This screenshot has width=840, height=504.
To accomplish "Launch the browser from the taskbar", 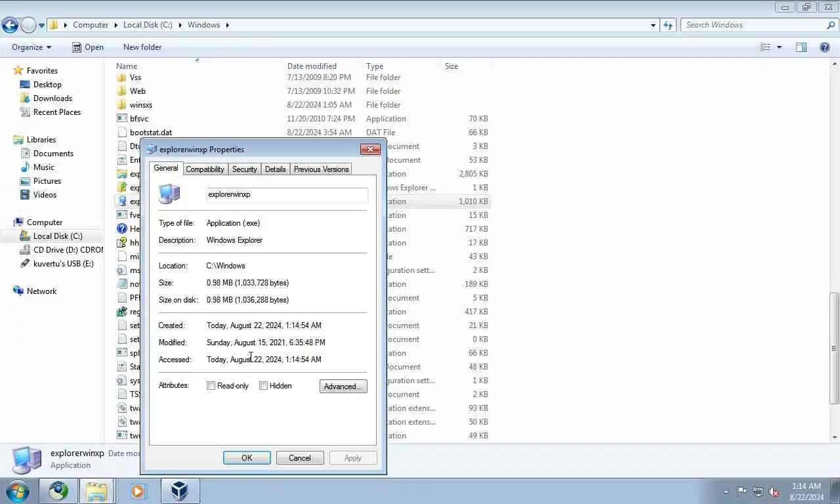I will pyautogui.click(x=58, y=491).
